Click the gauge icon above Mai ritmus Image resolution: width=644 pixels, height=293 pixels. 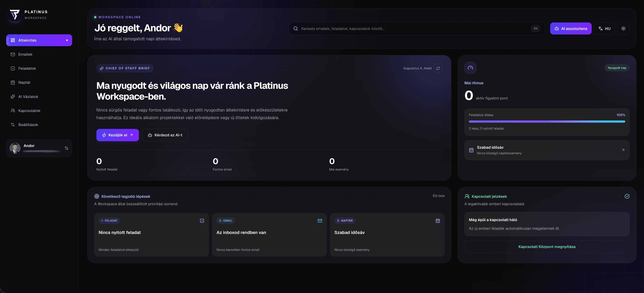470,68
